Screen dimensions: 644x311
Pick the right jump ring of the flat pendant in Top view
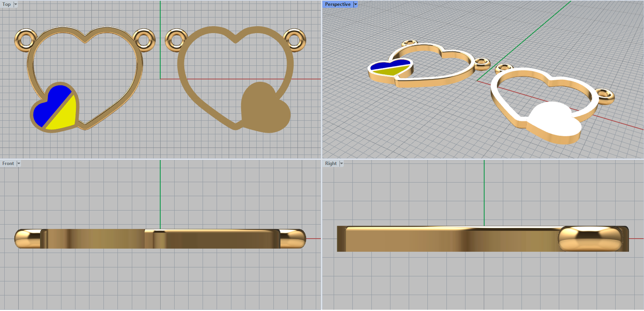[295, 39]
